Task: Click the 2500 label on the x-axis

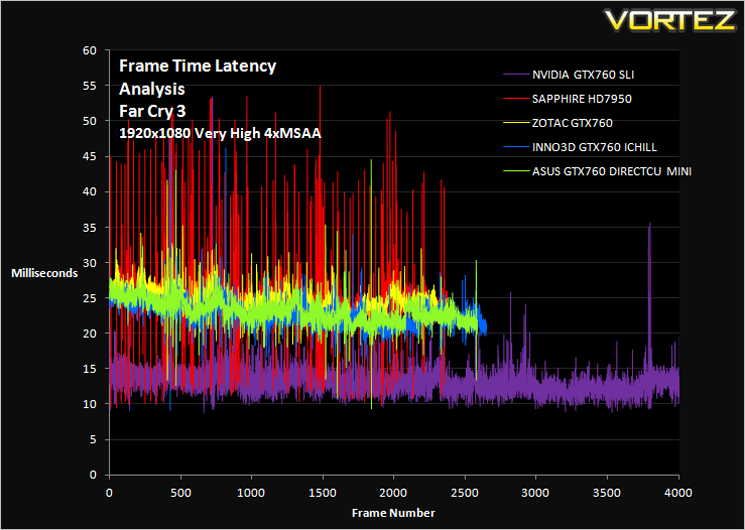Action: click(x=465, y=493)
